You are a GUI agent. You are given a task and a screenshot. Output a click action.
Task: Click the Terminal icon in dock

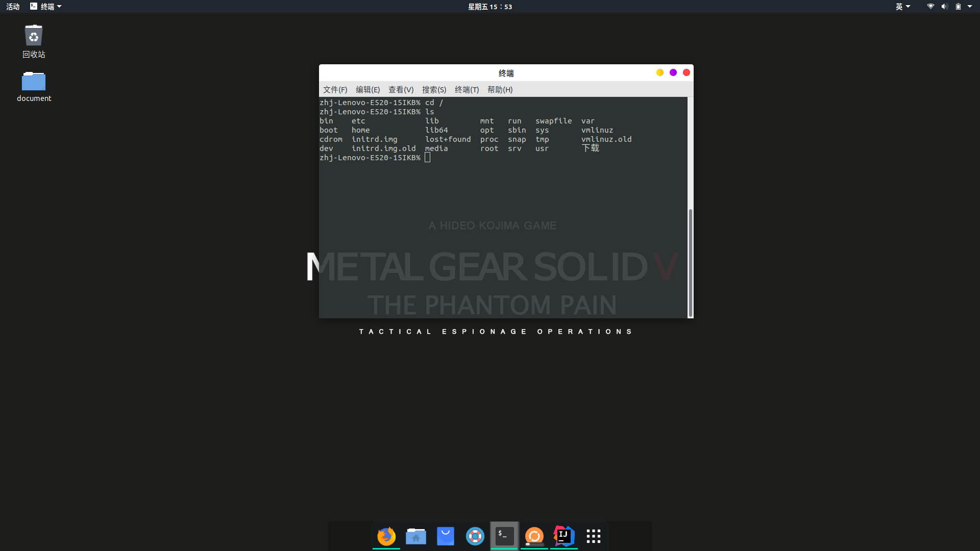coord(505,536)
